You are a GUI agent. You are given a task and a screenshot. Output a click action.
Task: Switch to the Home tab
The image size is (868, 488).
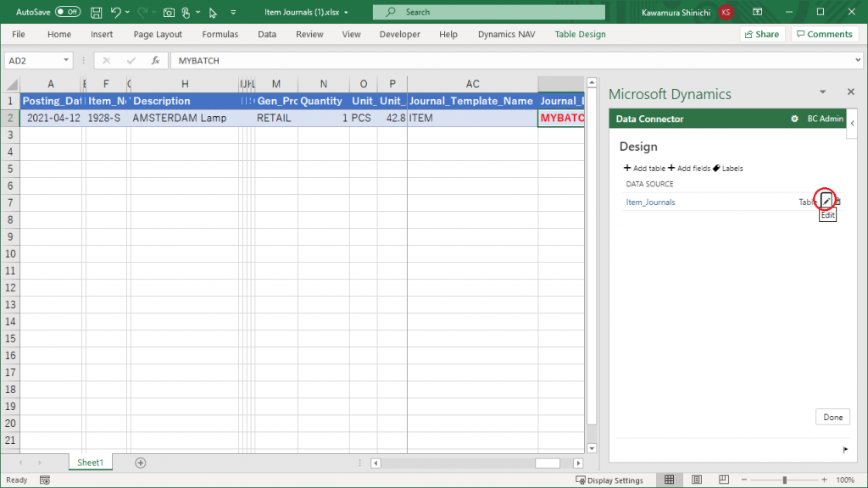pos(59,34)
